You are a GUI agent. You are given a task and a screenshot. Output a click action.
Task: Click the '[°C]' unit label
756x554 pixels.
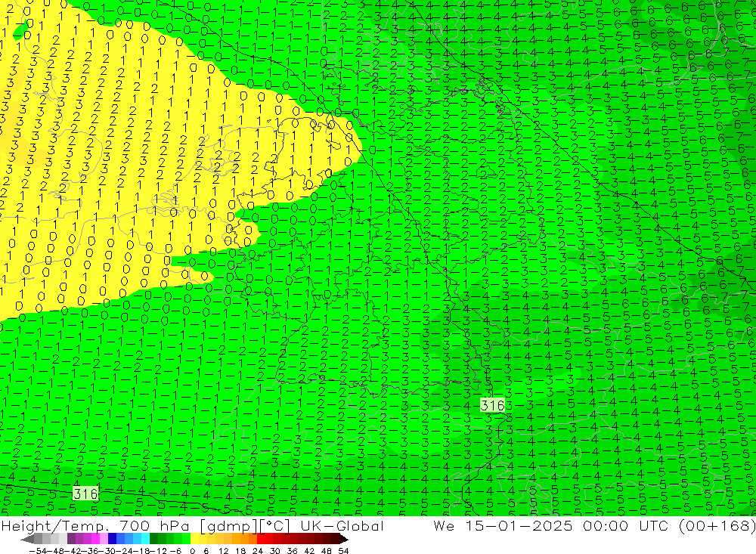275,526
